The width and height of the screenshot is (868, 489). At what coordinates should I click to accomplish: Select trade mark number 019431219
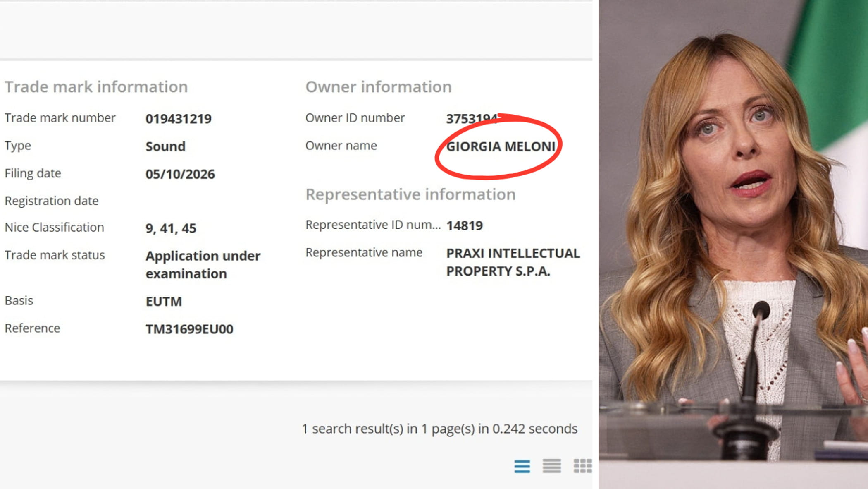(x=178, y=119)
